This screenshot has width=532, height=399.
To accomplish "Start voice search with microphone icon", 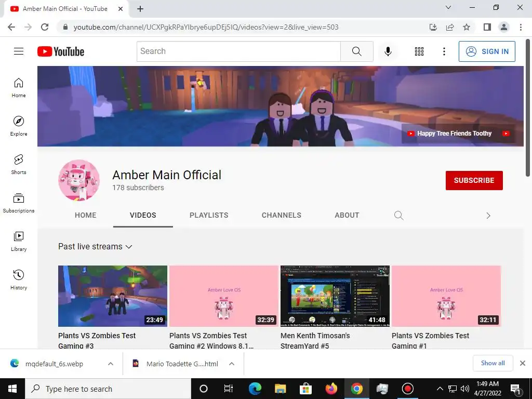I will coord(388,51).
